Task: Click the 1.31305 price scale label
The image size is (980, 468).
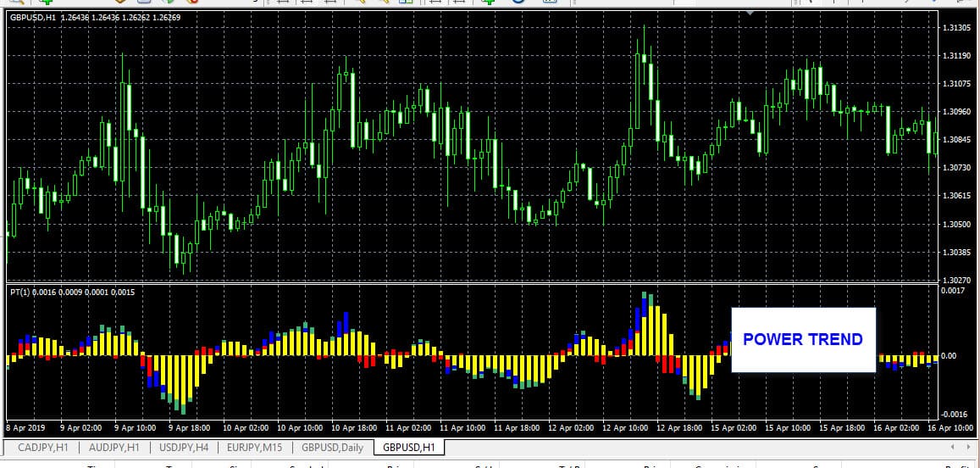Action: coord(955,28)
